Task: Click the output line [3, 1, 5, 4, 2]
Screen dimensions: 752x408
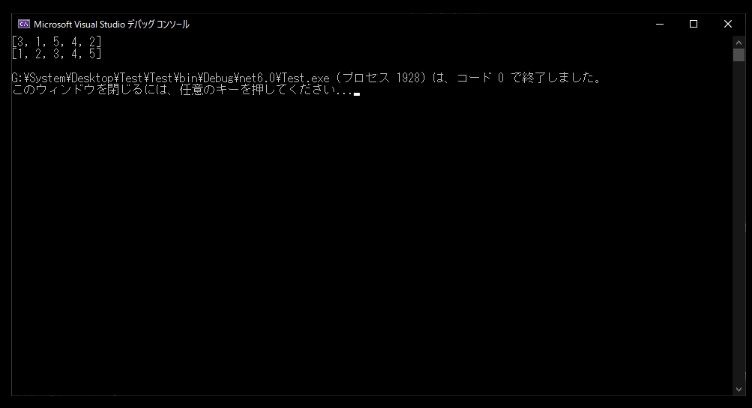Action: (x=57, y=41)
